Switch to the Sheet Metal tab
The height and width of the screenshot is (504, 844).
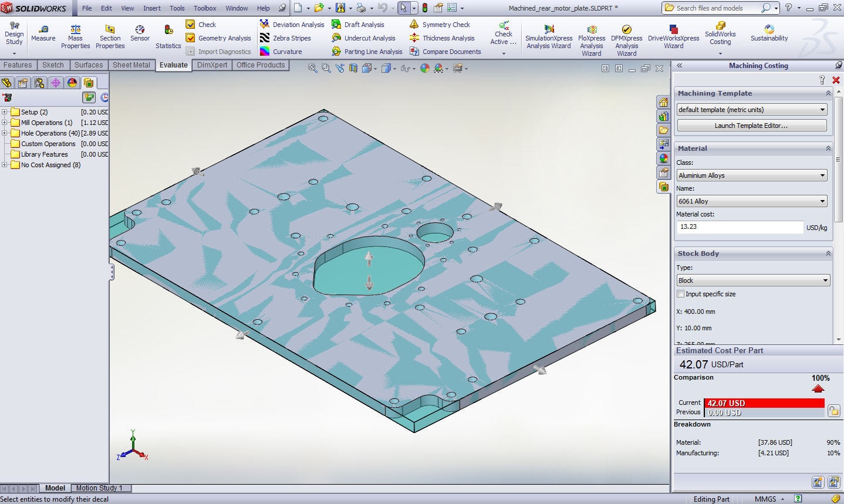(x=131, y=65)
